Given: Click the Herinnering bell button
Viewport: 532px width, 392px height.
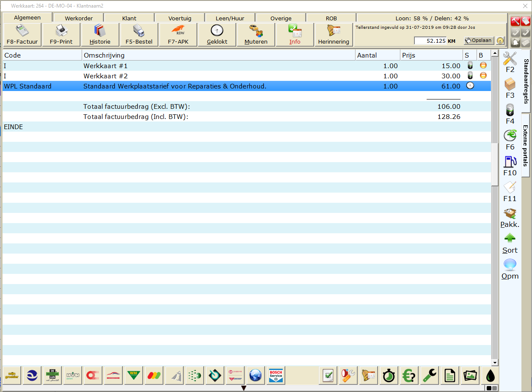Looking at the screenshot, I should [334, 35].
